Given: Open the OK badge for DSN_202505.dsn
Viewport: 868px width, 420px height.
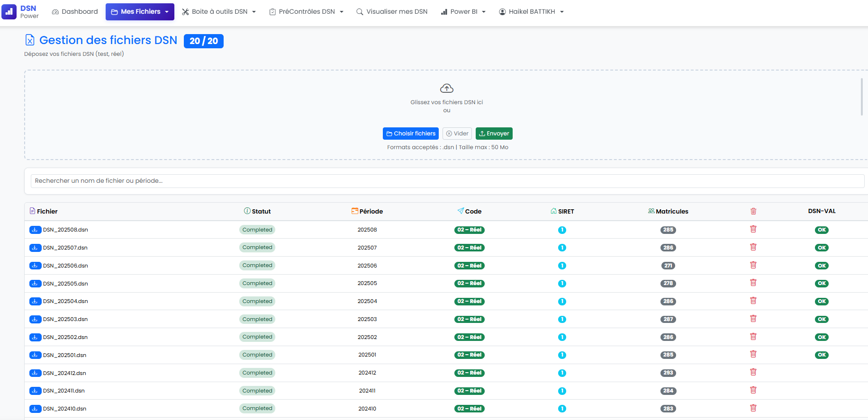Looking at the screenshot, I should coord(822,284).
